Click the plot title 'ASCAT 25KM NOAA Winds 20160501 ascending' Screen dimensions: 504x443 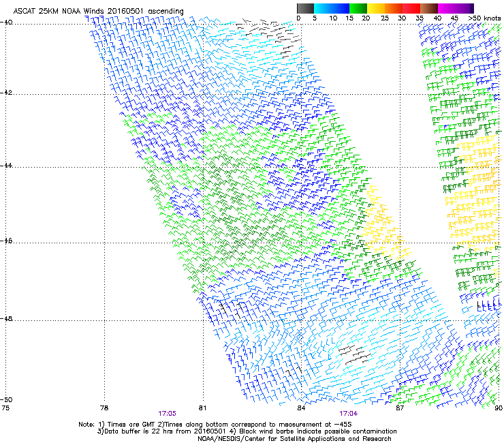click(98, 12)
